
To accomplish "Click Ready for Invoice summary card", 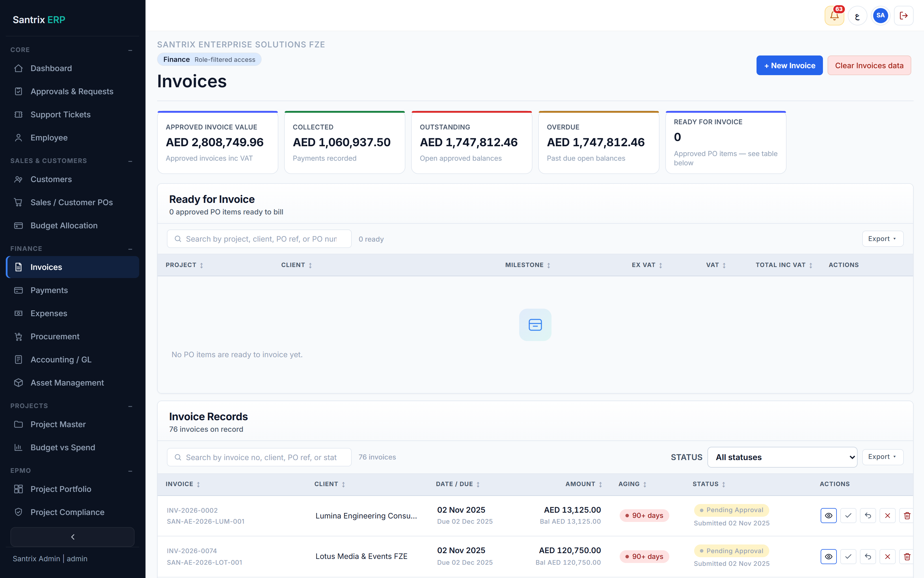I will [725, 142].
